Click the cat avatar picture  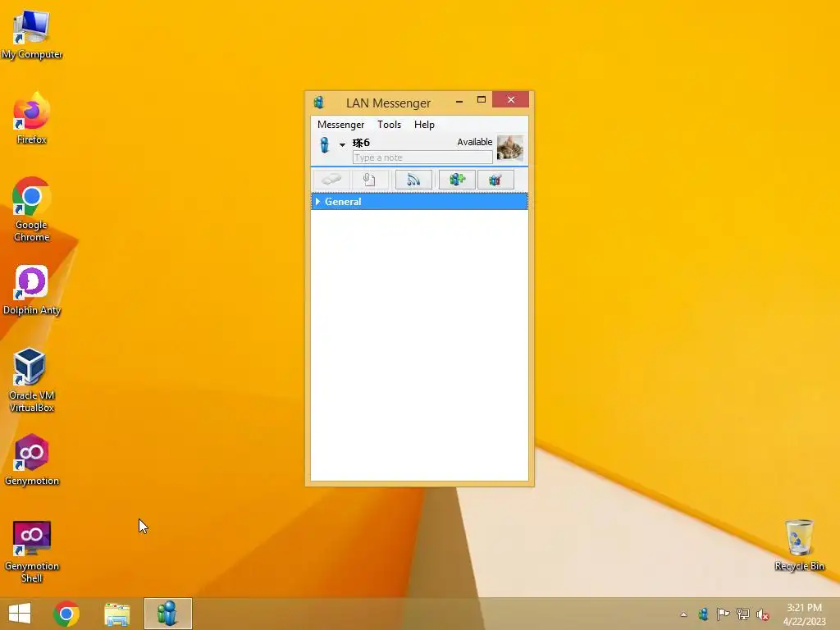click(x=510, y=148)
